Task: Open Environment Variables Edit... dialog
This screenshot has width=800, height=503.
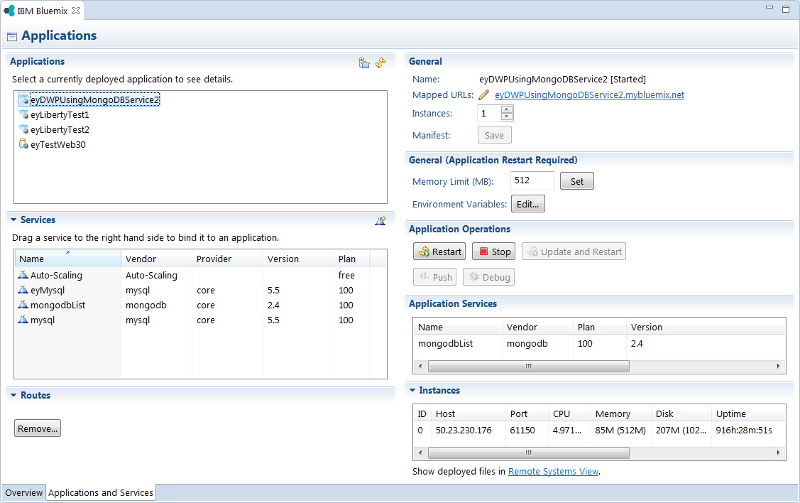Action: tap(528, 204)
